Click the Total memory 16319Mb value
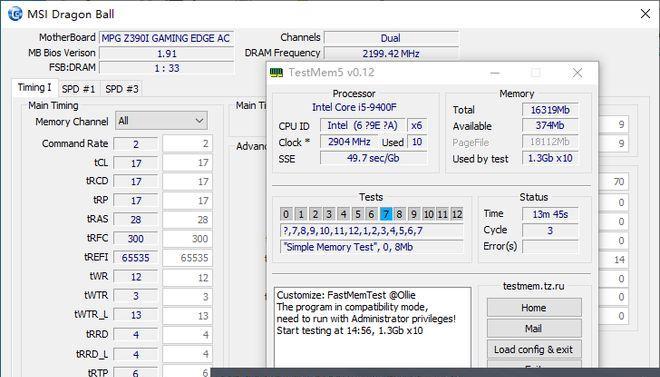 pyautogui.click(x=550, y=110)
